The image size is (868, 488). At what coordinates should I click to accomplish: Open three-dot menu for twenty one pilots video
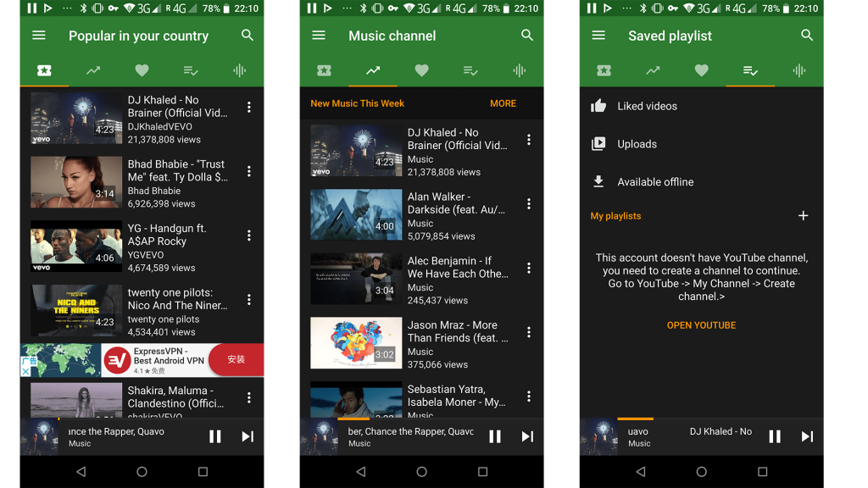249,299
